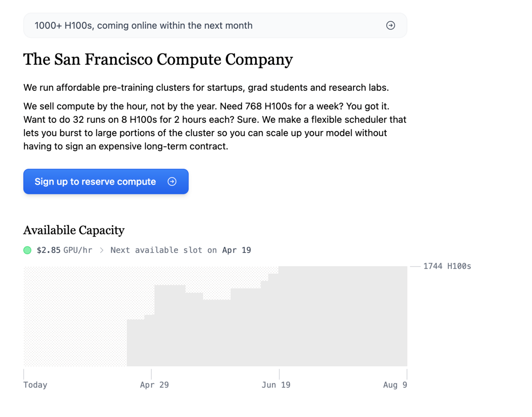Click the dotted unavailable region of chart
The image size is (532, 417).
(x=74, y=317)
